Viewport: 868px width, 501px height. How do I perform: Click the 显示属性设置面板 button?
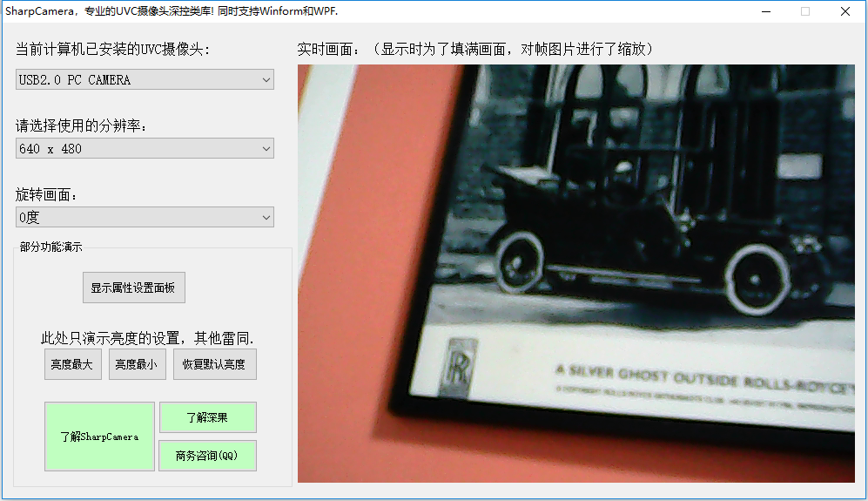(x=134, y=288)
